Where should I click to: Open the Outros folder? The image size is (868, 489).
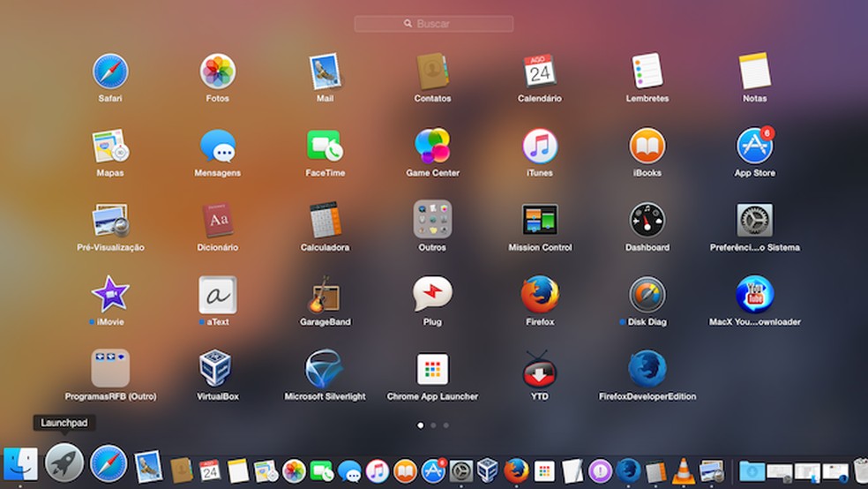(432, 220)
